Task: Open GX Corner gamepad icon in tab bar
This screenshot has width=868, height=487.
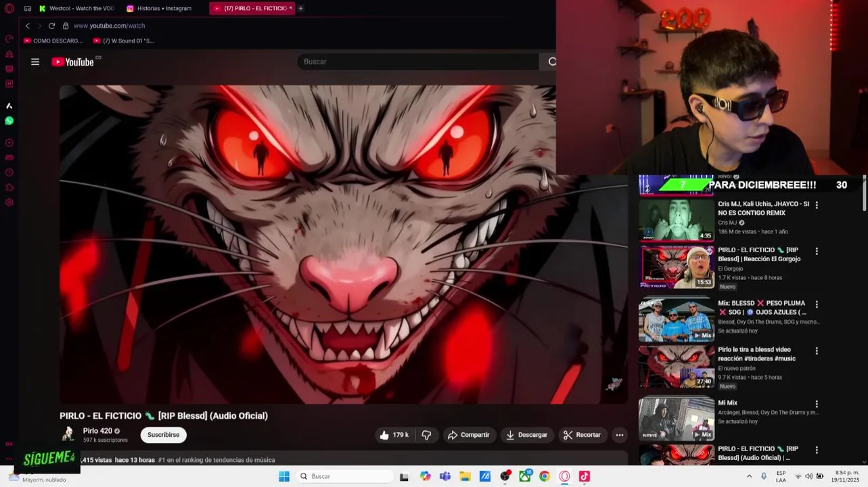Action: pyautogui.click(x=27, y=8)
